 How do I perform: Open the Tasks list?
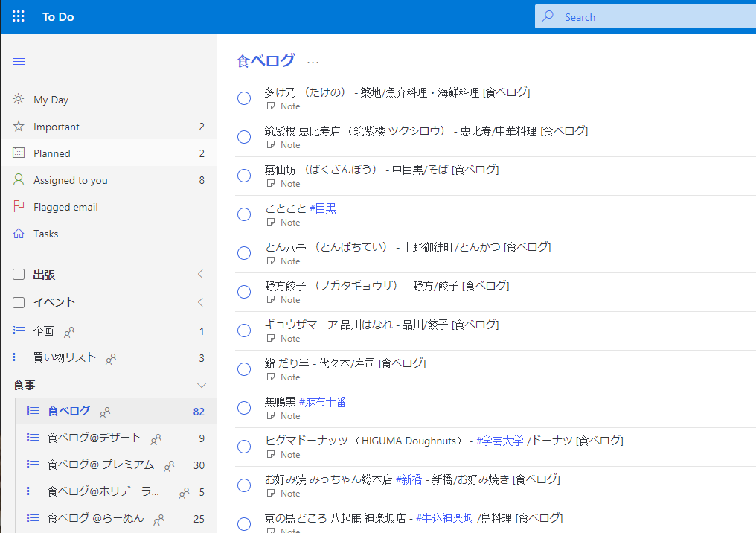[109, 234]
